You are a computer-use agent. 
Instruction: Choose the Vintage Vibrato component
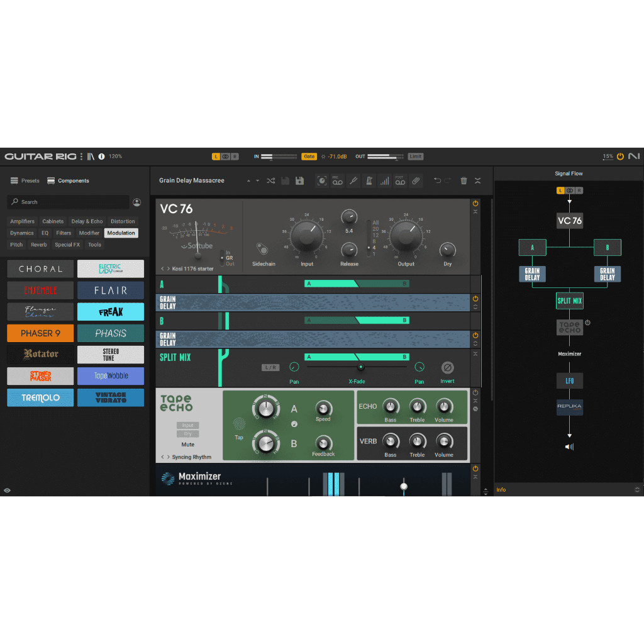click(111, 397)
